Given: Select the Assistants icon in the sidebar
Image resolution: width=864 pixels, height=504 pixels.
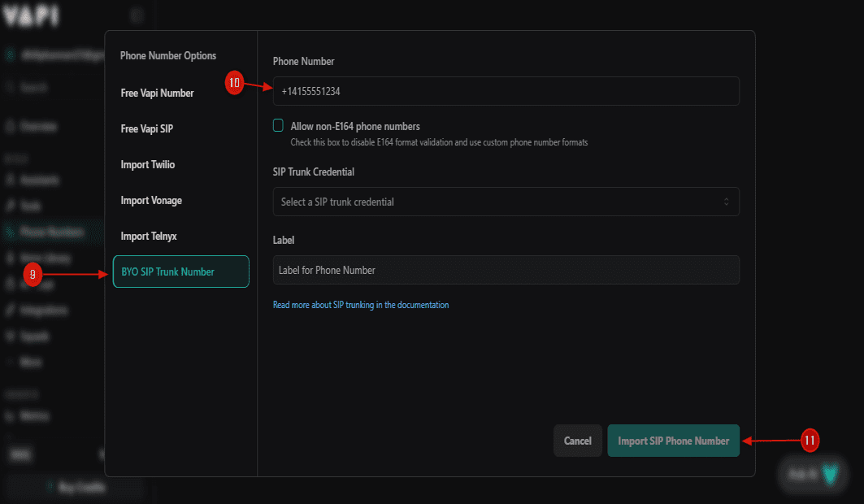Looking at the screenshot, I should 9,180.
